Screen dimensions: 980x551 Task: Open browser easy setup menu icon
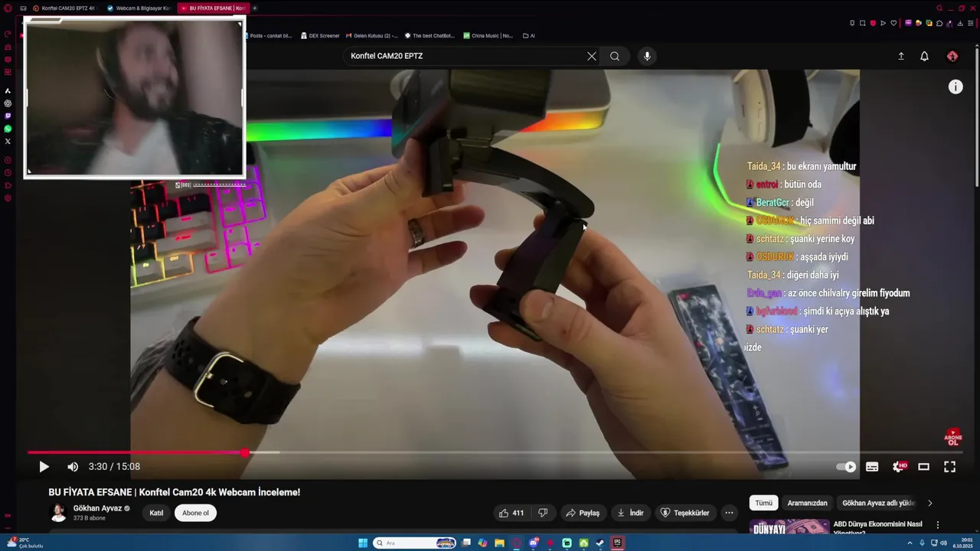tap(971, 23)
